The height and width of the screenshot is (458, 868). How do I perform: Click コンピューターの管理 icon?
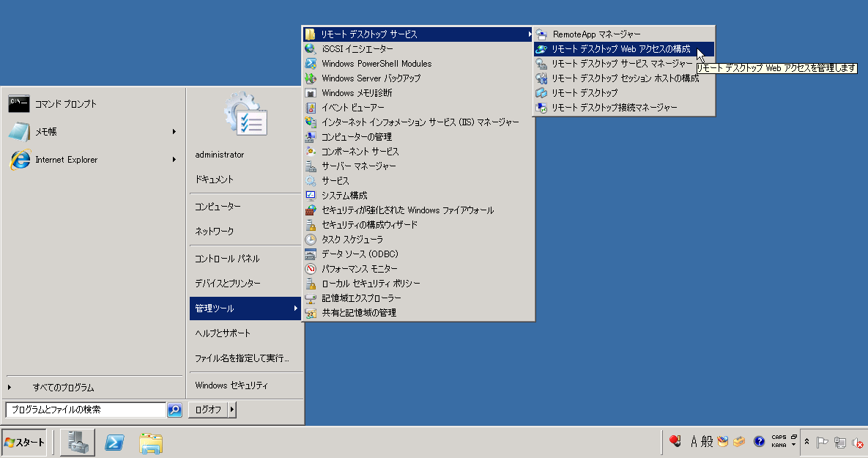click(x=311, y=137)
